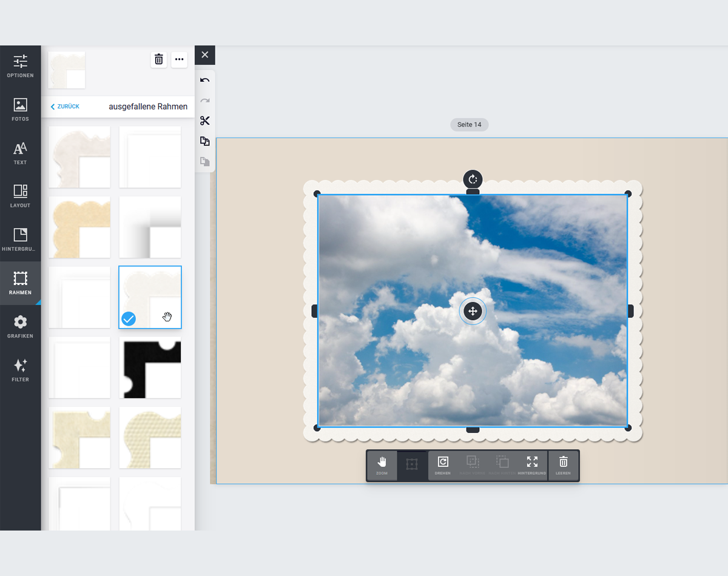The width and height of the screenshot is (728, 576).
Task: Click the top-left corner resize handle
Action: (x=317, y=194)
